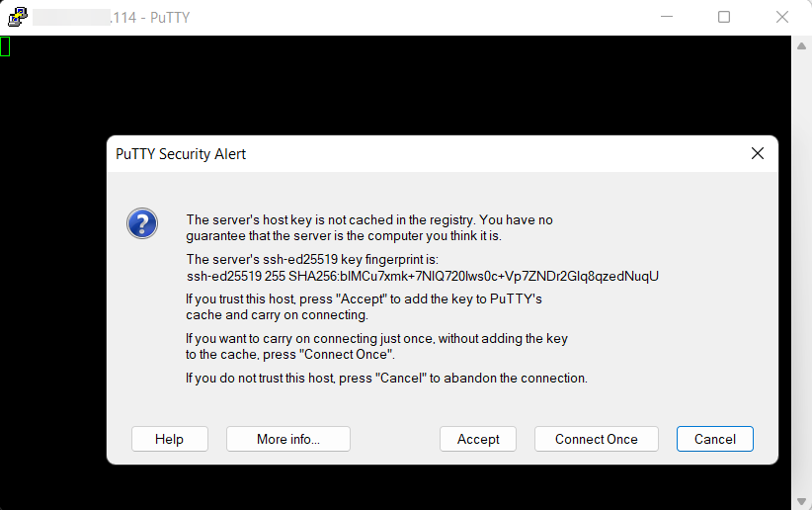Image resolution: width=812 pixels, height=510 pixels.
Task: Cancel the connection
Action: click(x=714, y=439)
